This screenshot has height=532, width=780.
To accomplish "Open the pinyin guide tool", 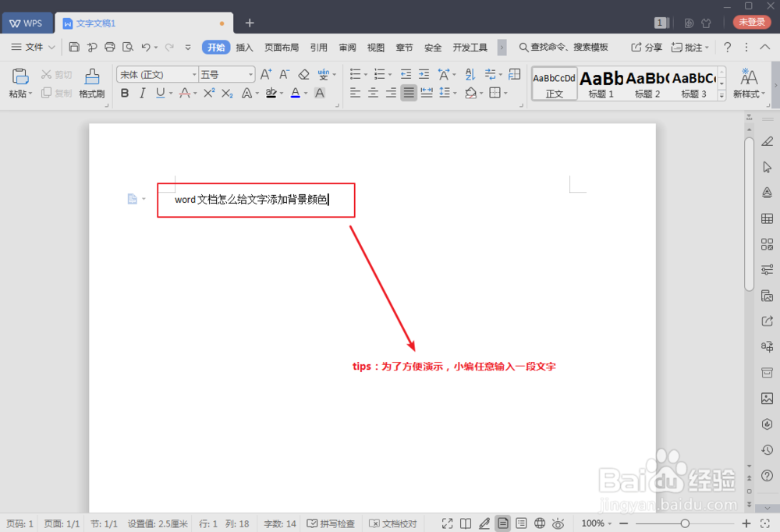I will click(324, 73).
